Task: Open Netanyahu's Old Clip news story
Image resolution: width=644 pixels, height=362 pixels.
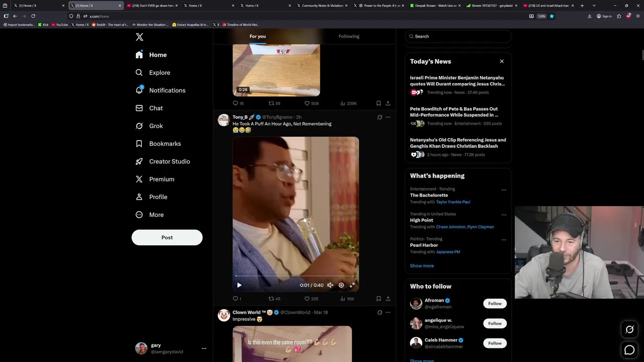Action: [x=458, y=148]
